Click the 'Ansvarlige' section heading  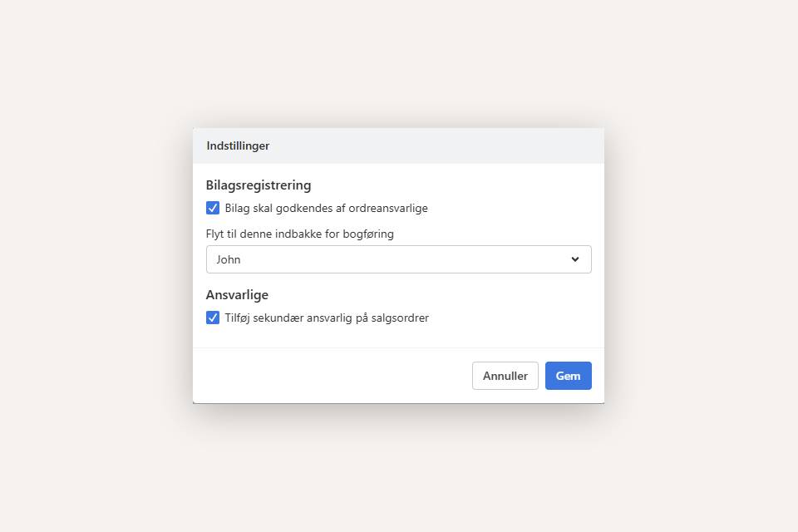point(237,294)
